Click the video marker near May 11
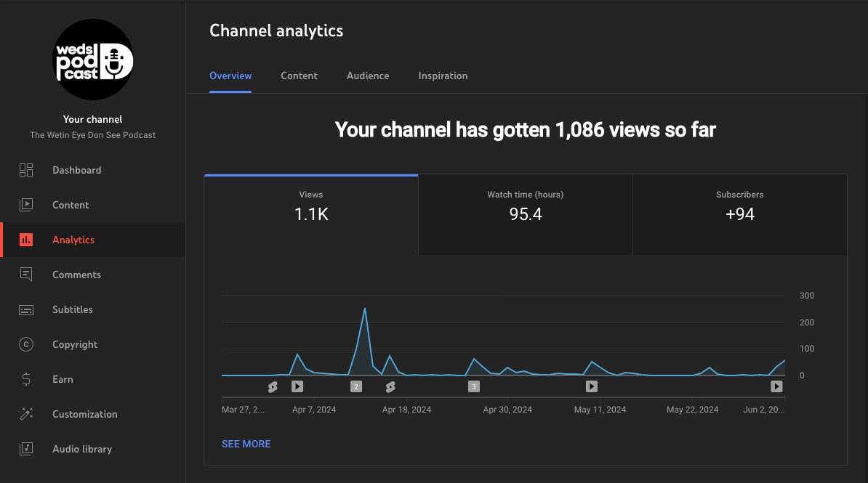The width and height of the screenshot is (868, 483). point(591,386)
